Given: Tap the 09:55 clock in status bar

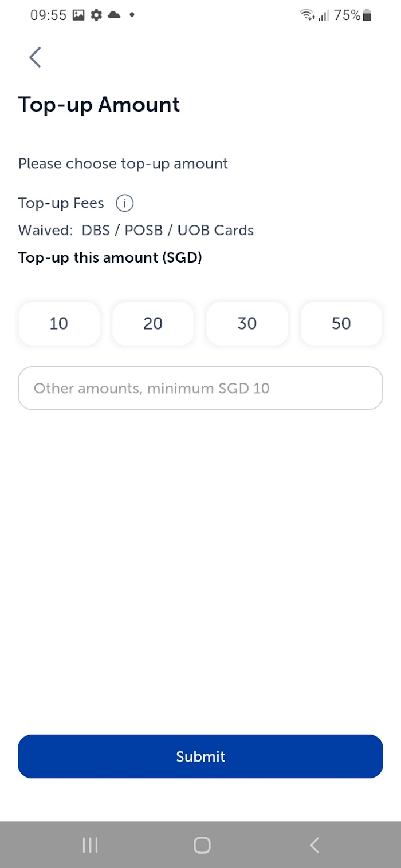Looking at the screenshot, I should 49,15.
